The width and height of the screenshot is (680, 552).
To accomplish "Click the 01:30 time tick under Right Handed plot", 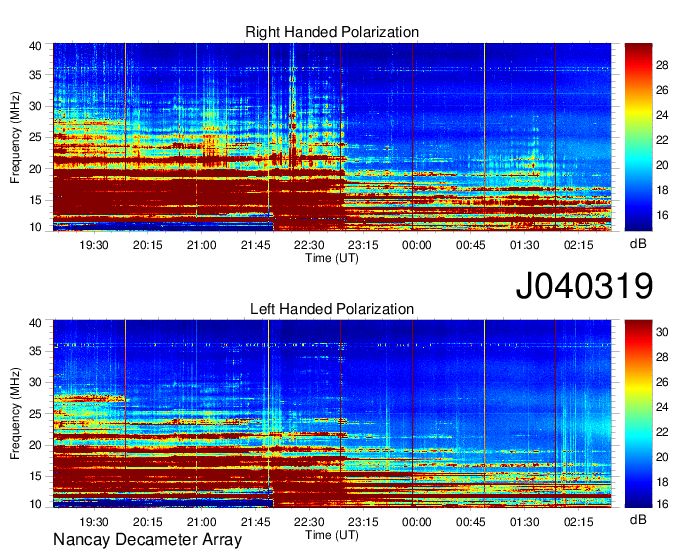I will click(524, 245).
